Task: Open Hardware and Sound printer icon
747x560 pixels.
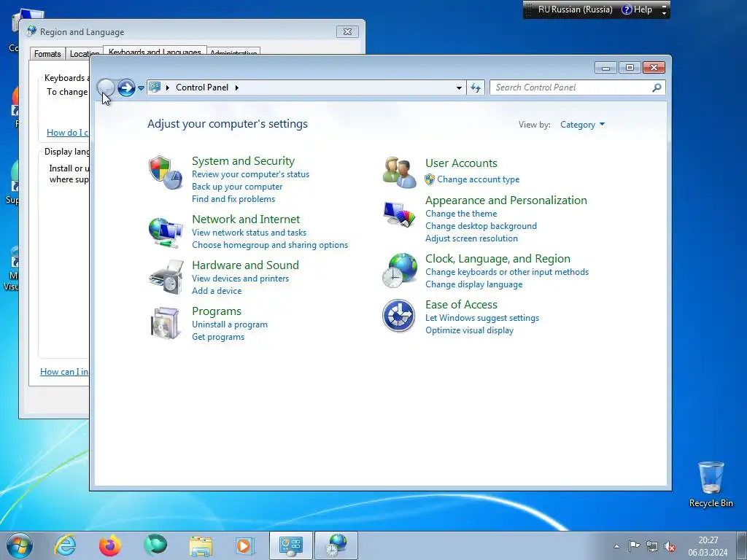Action: pos(166,277)
